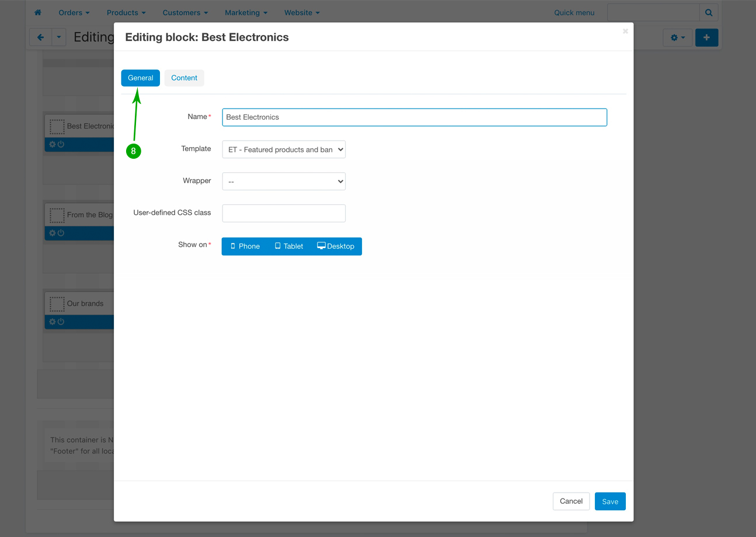Viewport: 756px width, 537px height.
Task: Toggle Phone visibility in Show on
Action: click(245, 246)
